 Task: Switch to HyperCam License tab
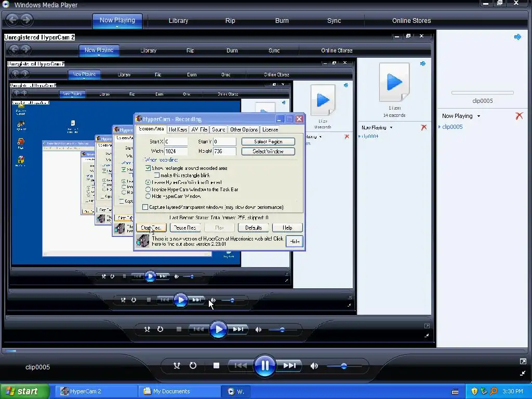tap(270, 129)
